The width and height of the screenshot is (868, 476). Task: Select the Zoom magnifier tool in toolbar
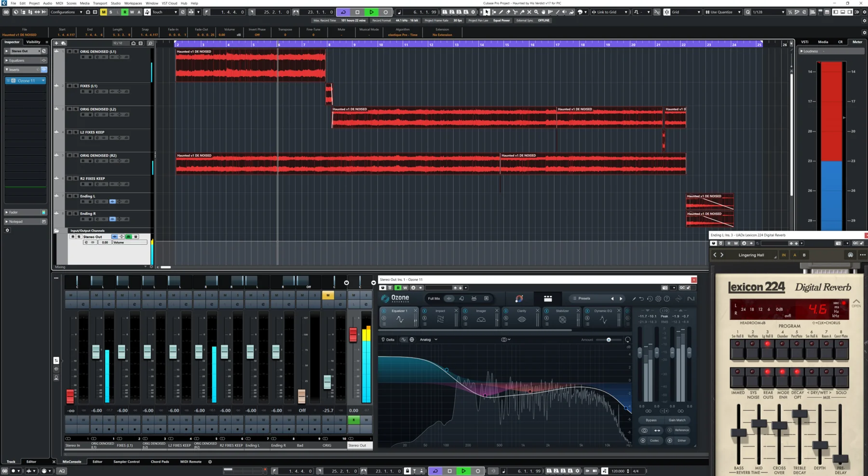pos(536,12)
